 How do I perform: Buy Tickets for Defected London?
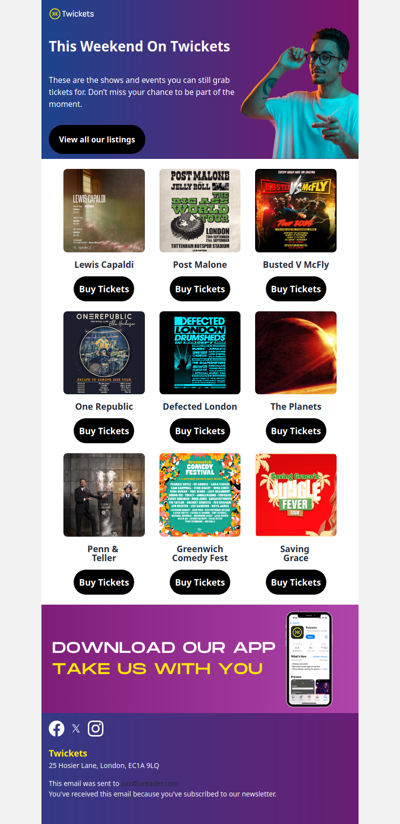click(200, 431)
